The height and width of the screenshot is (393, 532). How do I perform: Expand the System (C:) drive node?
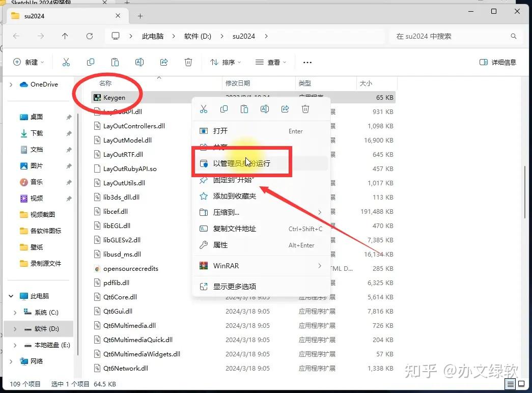[x=15, y=313]
